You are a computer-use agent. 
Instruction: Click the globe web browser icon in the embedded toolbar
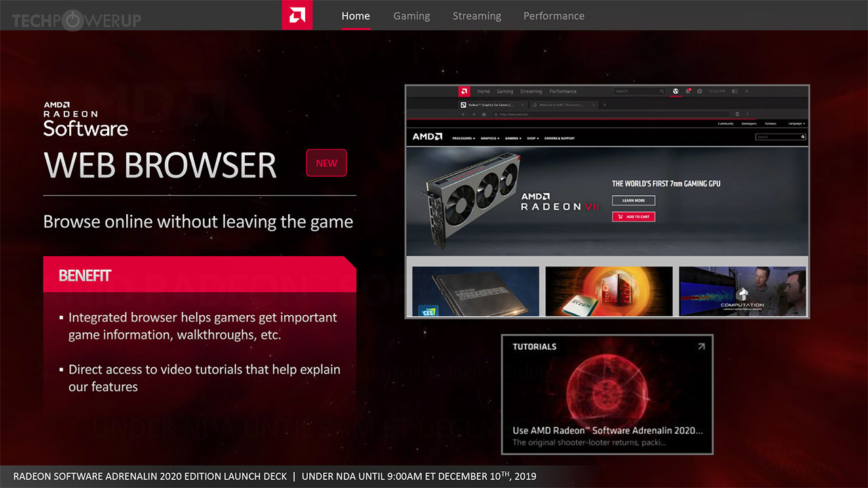coord(675,91)
